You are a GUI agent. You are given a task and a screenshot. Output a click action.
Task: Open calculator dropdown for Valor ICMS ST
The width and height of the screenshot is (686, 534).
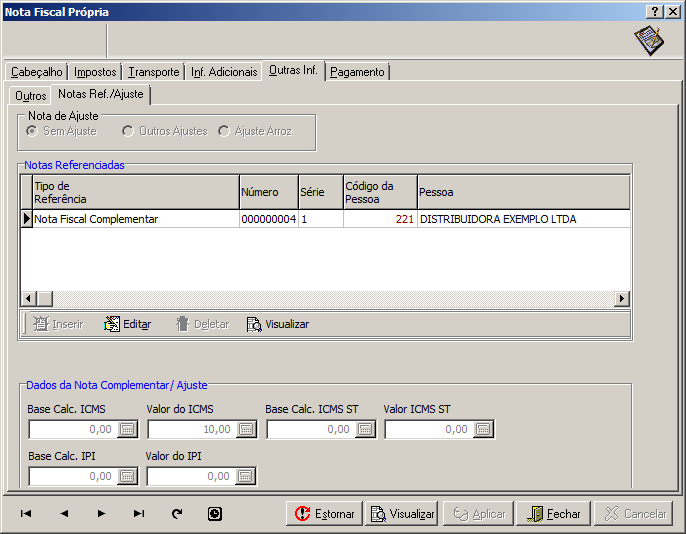[x=483, y=429]
